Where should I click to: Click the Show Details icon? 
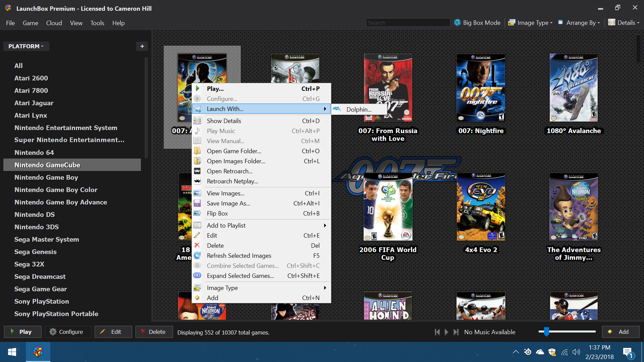[197, 121]
